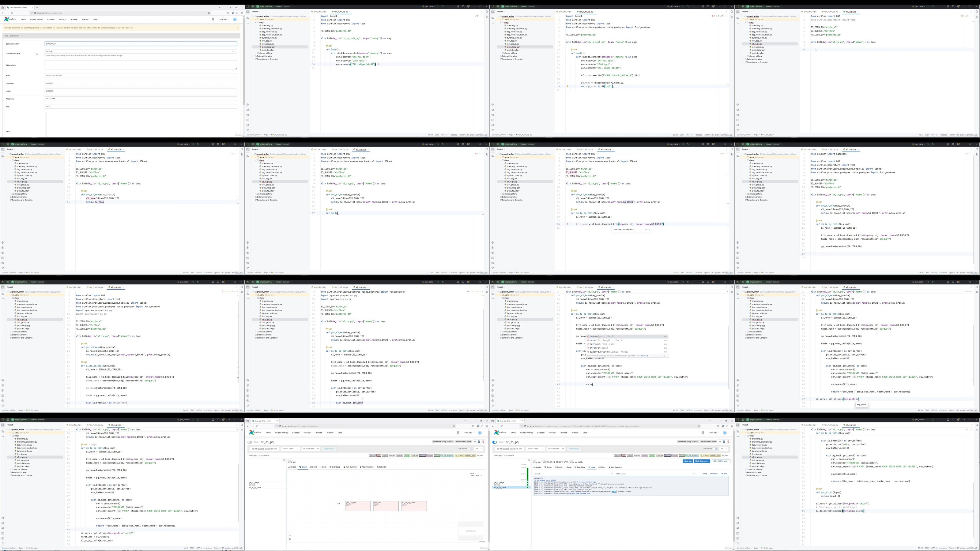Reload the Add Connection browser page

(12, 13)
